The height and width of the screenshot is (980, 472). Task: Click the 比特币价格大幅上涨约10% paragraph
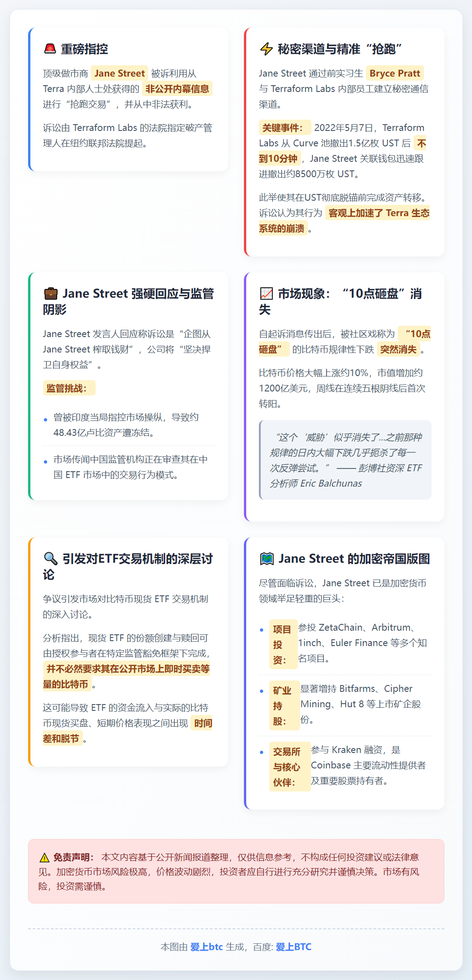tap(345, 388)
